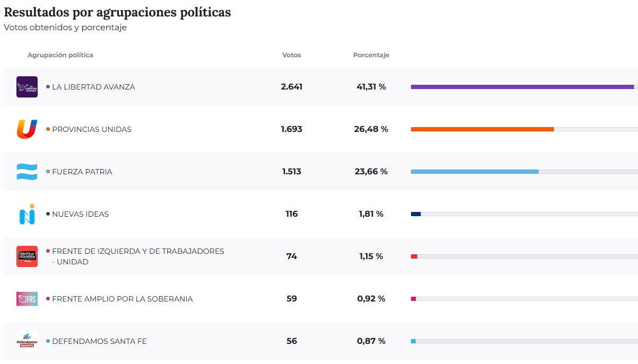This screenshot has height=364, width=638.
Task: Click the Defendamos Santa Fe logo
Action: [27, 341]
